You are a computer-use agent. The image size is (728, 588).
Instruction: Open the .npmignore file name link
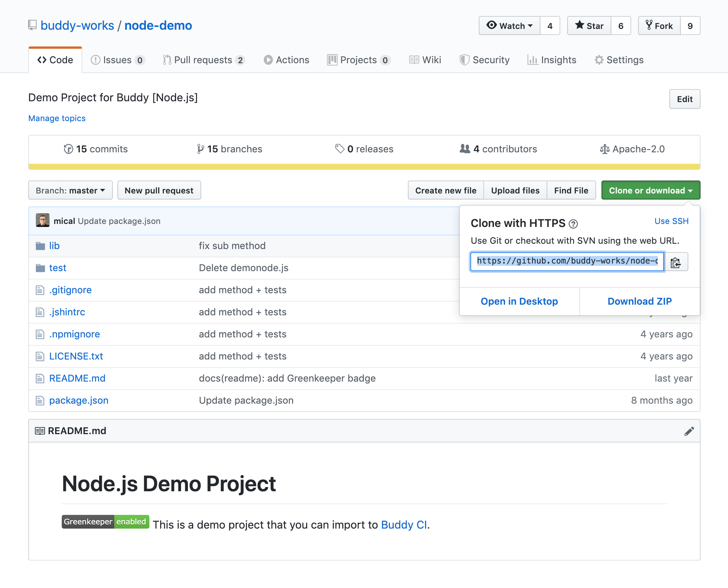75,334
